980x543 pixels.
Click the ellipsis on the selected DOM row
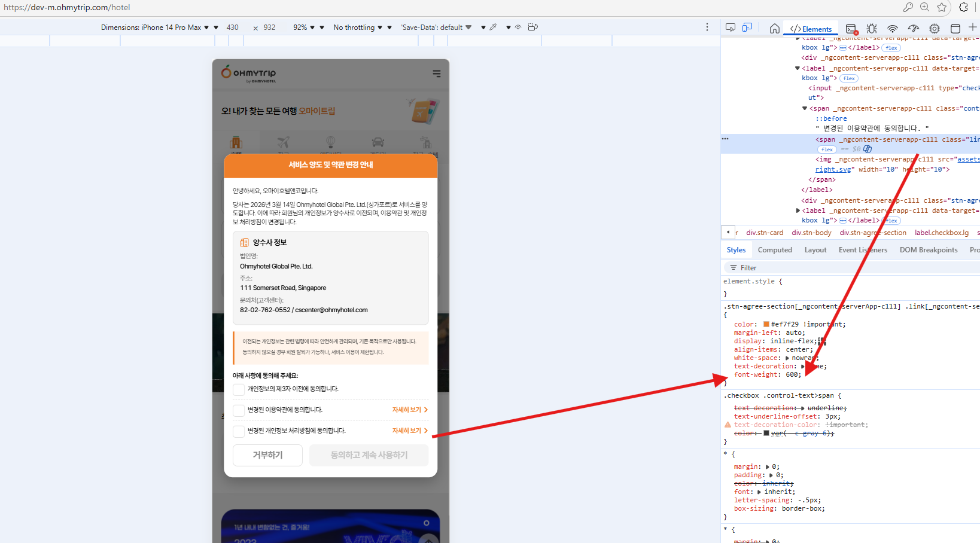(725, 139)
